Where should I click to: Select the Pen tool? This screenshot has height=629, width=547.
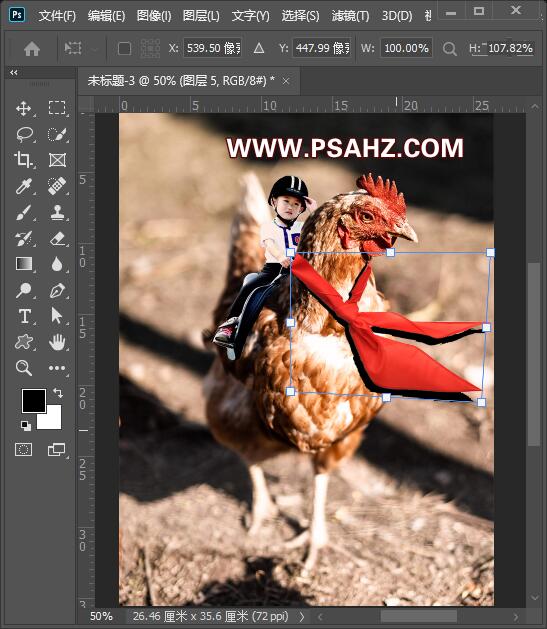(57, 290)
